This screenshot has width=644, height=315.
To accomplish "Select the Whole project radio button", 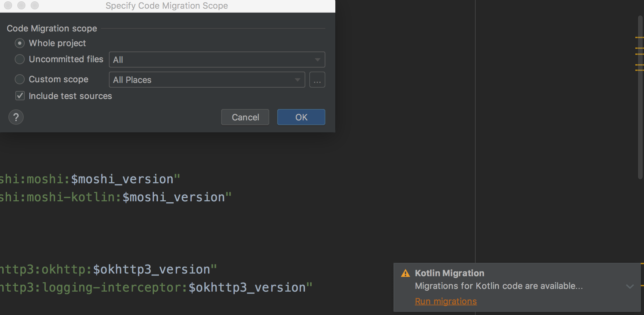I will point(20,43).
